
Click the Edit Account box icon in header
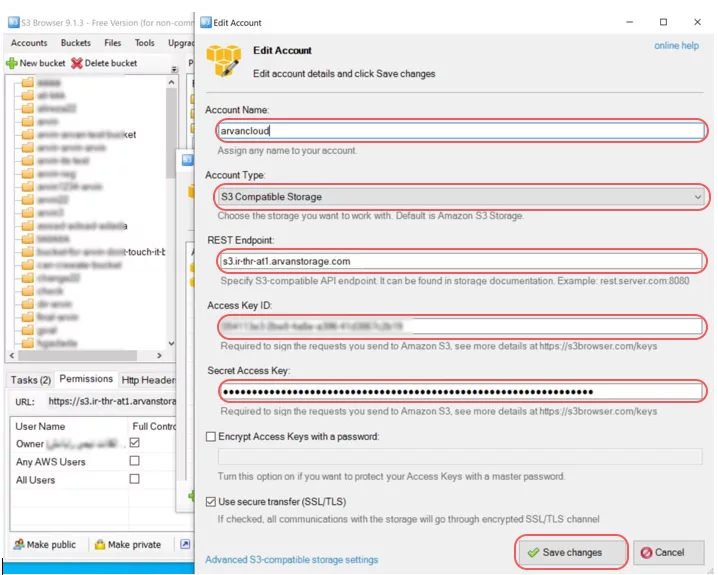coord(223,59)
